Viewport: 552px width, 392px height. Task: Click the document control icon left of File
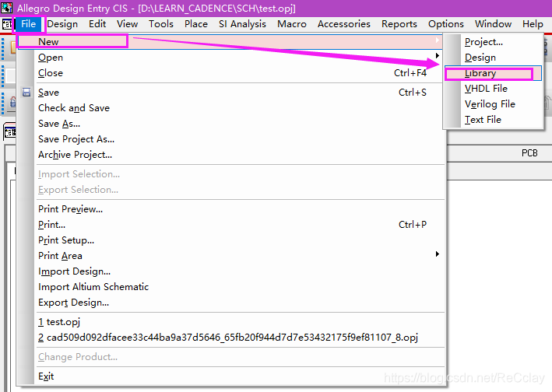pyautogui.click(x=8, y=24)
